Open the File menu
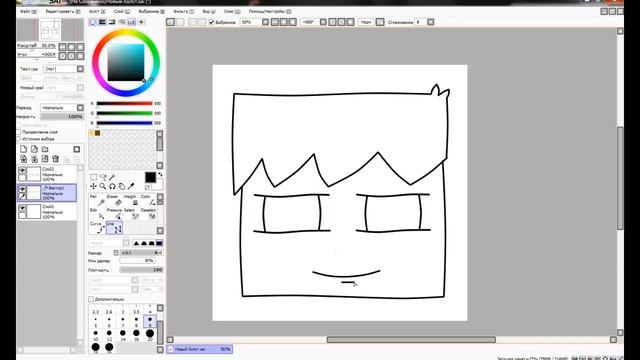The image size is (640, 360). (x=28, y=11)
